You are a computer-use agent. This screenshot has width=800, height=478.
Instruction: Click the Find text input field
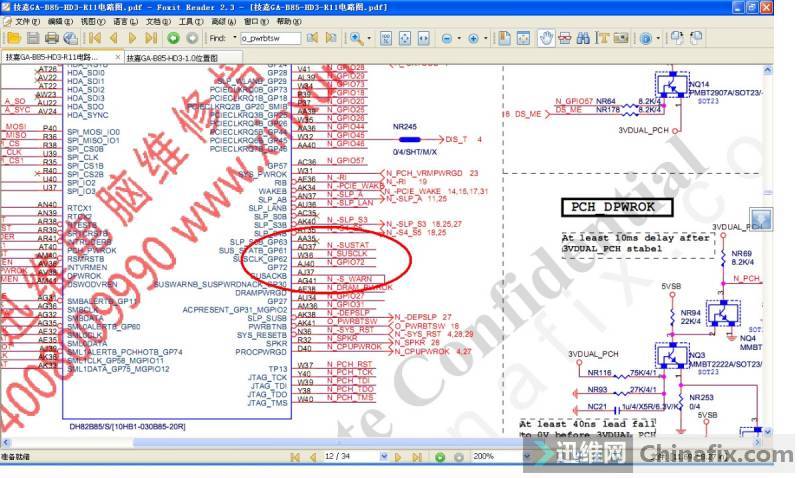point(270,38)
